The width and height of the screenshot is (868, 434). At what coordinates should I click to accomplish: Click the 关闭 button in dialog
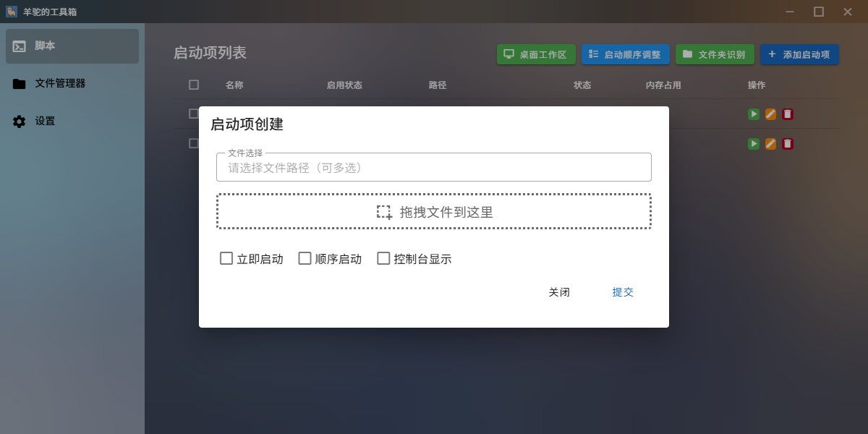(559, 292)
